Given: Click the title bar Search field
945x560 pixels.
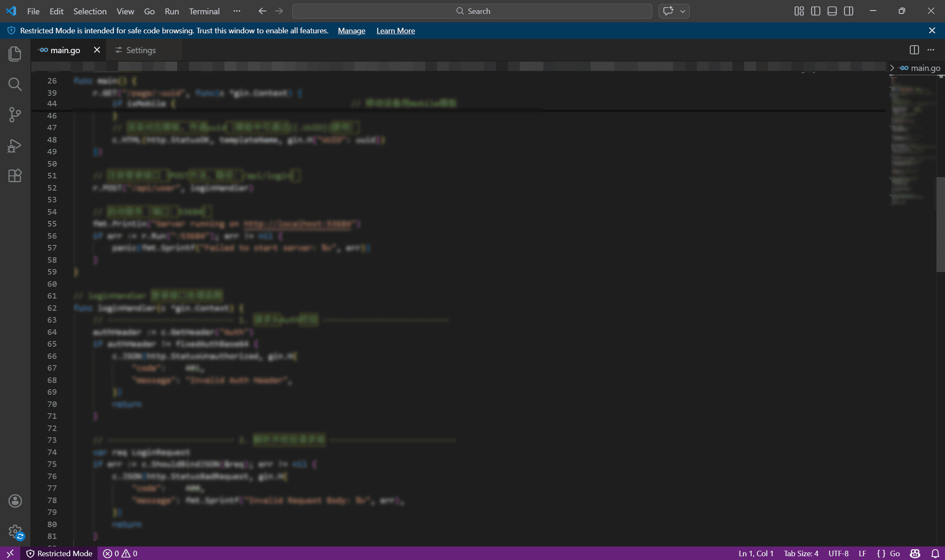Looking at the screenshot, I should [x=472, y=11].
